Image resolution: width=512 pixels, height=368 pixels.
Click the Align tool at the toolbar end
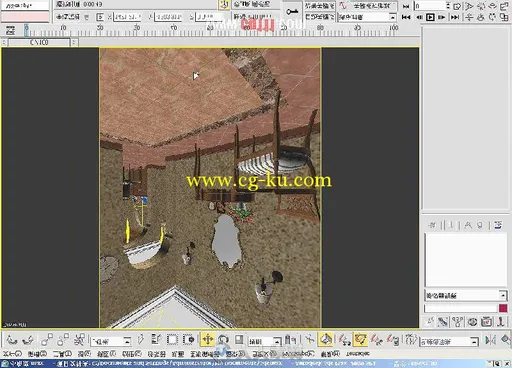click(505, 340)
